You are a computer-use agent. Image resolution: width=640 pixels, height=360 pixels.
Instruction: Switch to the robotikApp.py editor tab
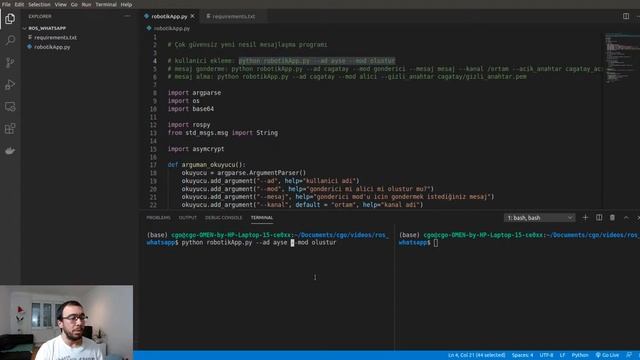pyautogui.click(x=169, y=16)
